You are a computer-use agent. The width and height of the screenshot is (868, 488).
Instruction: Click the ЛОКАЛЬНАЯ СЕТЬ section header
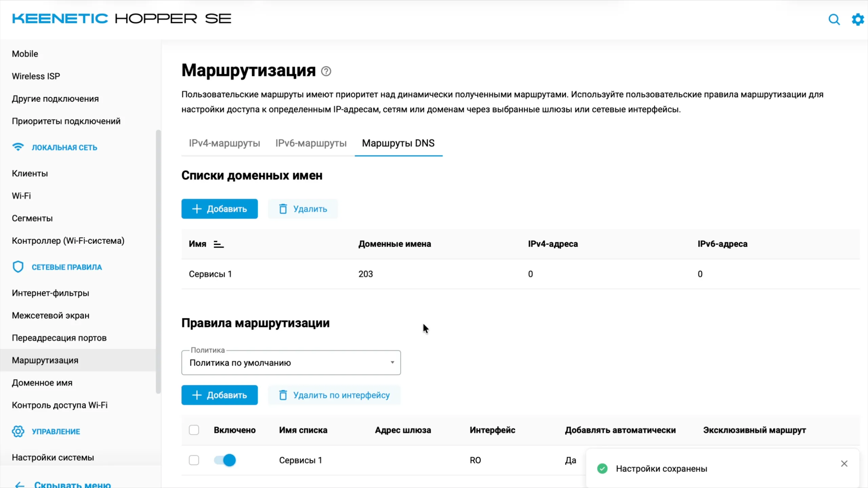64,147
